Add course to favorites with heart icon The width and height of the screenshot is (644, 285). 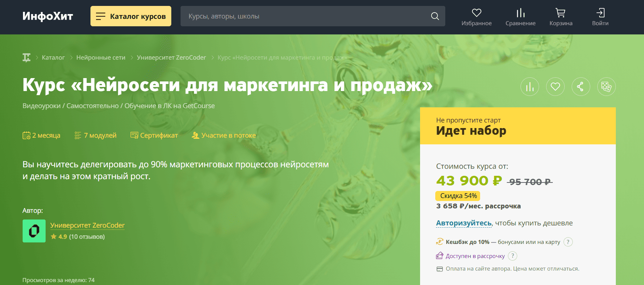(x=555, y=87)
